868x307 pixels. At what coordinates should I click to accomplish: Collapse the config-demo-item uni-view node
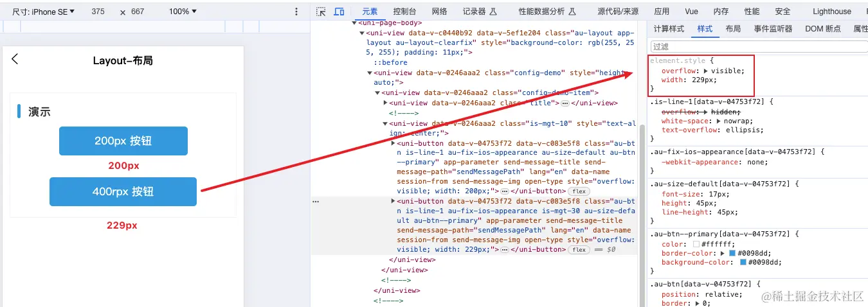pos(377,93)
